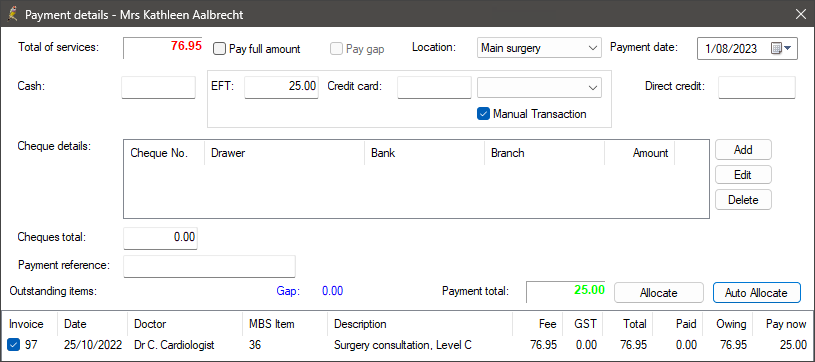Click Surgery consultation, Level C description
The image size is (815, 362).
click(403, 345)
